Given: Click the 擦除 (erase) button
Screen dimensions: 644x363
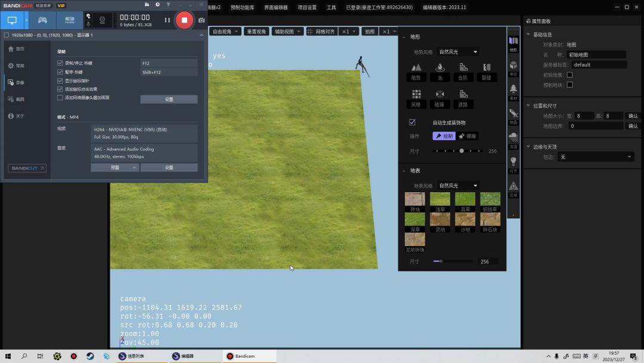Looking at the screenshot, I should [x=467, y=136].
